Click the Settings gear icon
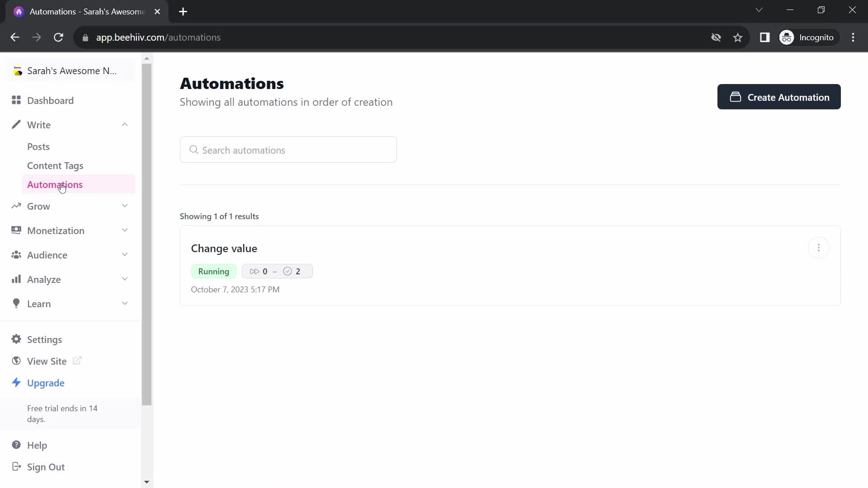 (x=16, y=340)
